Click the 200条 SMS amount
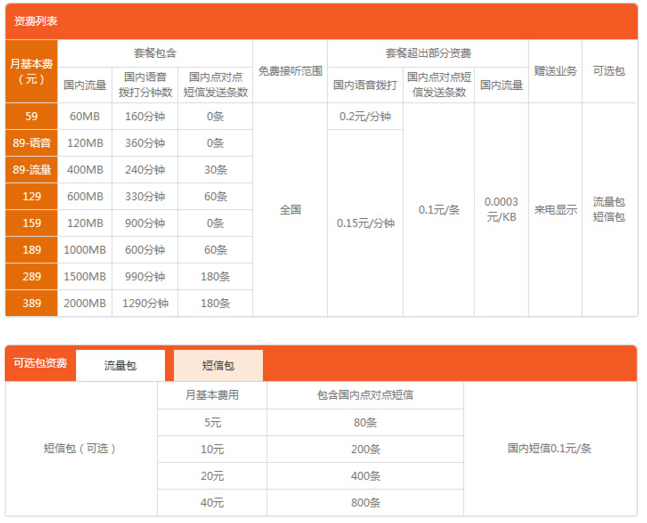647x523 pixels. click(x=365, y=449)
